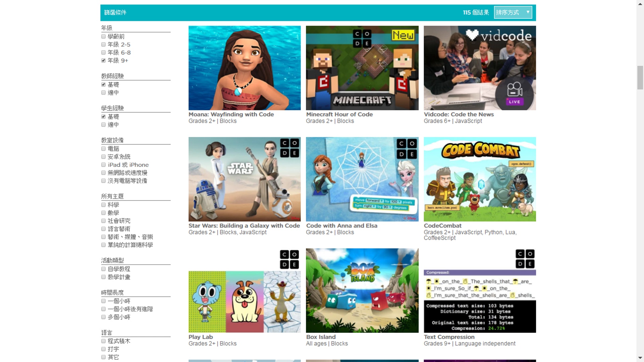Open the Star Wars activity thumbnail
Screen dimensions: 644x362
(x=245, y=179)
